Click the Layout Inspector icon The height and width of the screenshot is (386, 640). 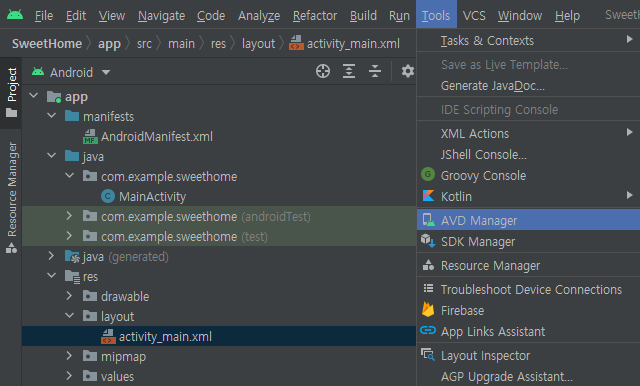click(428, 355)
